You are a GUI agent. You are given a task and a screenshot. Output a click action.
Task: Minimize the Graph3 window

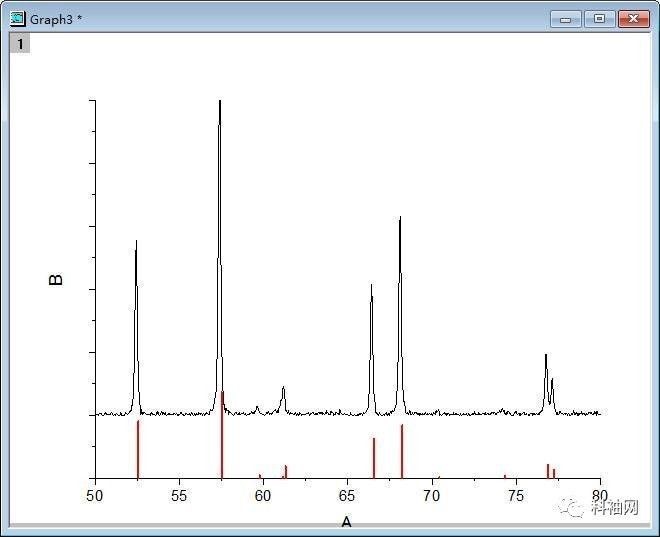pyautogui.click(x=565, y=19)
